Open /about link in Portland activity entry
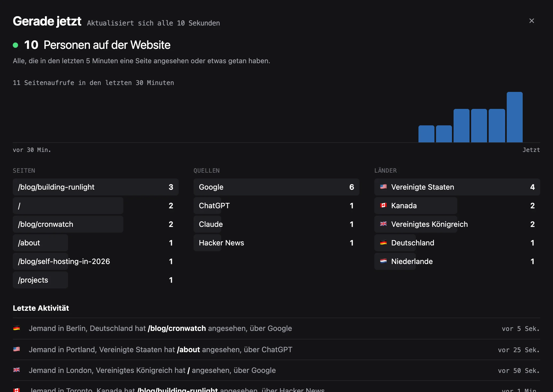 (188, 350)
